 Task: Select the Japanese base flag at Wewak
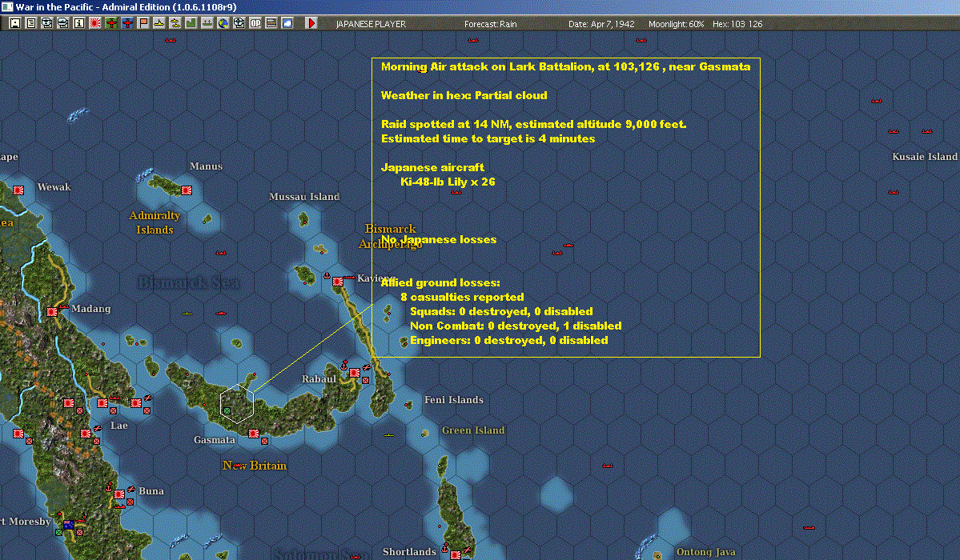click(x=18, y=190)
